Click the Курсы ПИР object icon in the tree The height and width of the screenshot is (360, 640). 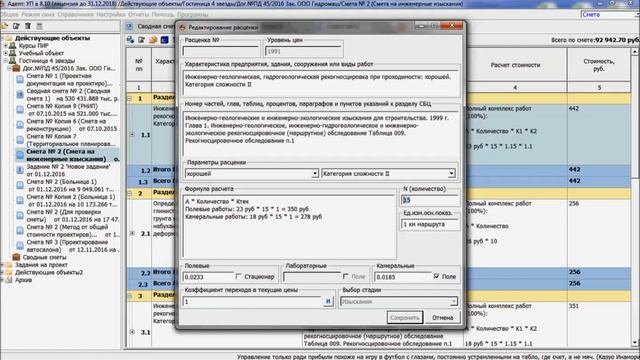pyautogui.click(x=13, y=45)
